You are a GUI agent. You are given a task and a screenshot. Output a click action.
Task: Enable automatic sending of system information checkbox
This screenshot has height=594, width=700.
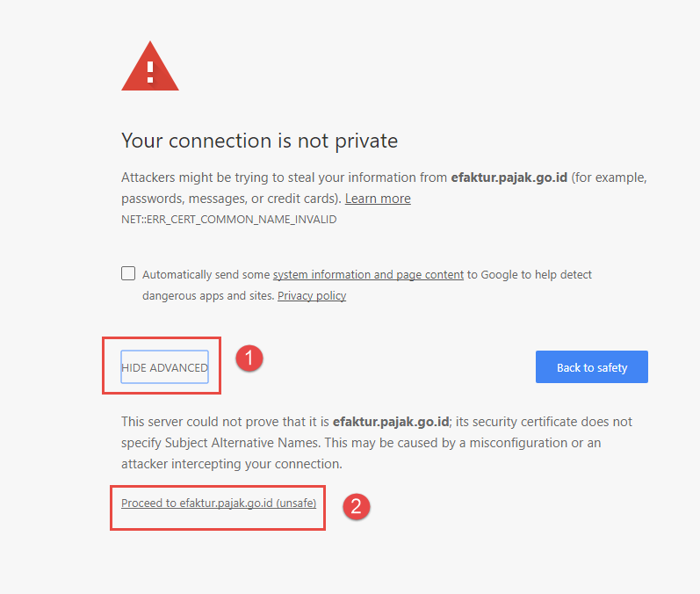tap(128, 273)
